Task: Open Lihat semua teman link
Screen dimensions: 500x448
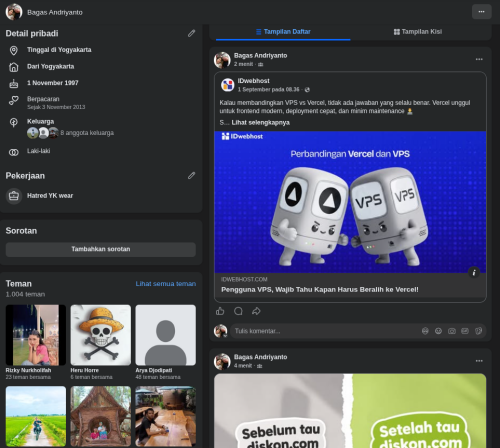Action: coord(166,284)
